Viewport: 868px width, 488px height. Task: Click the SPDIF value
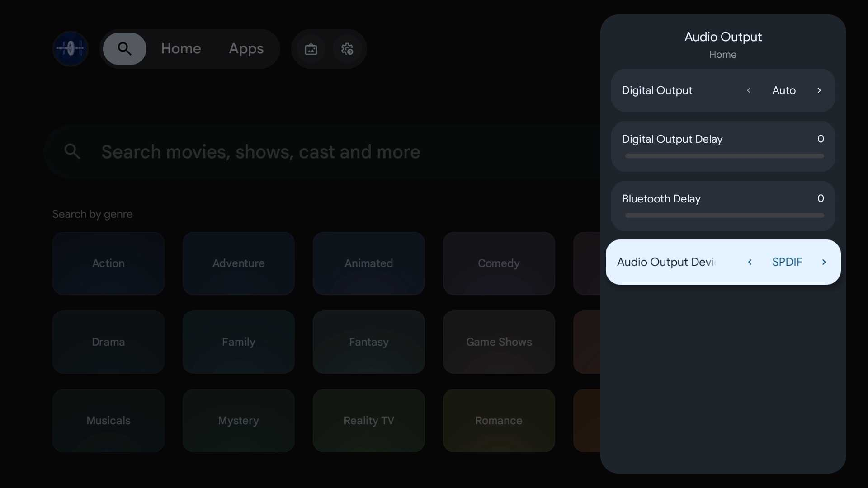pos(787,262)
